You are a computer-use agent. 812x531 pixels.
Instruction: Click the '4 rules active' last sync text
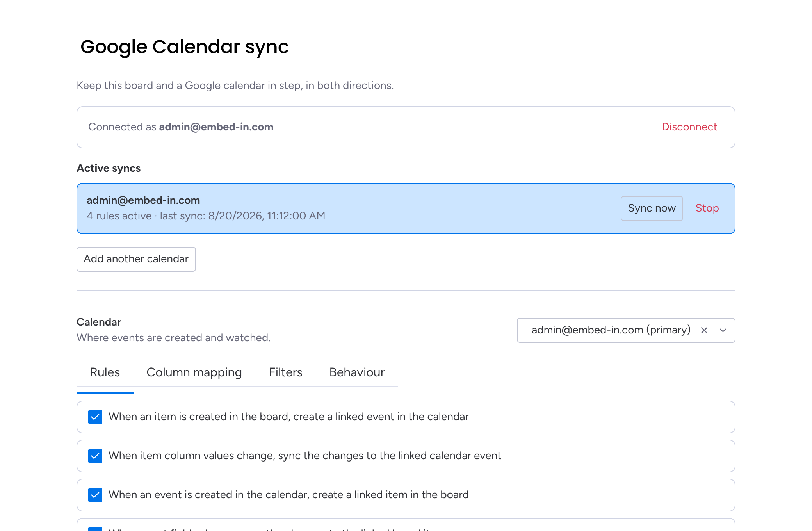pos(206,216)
